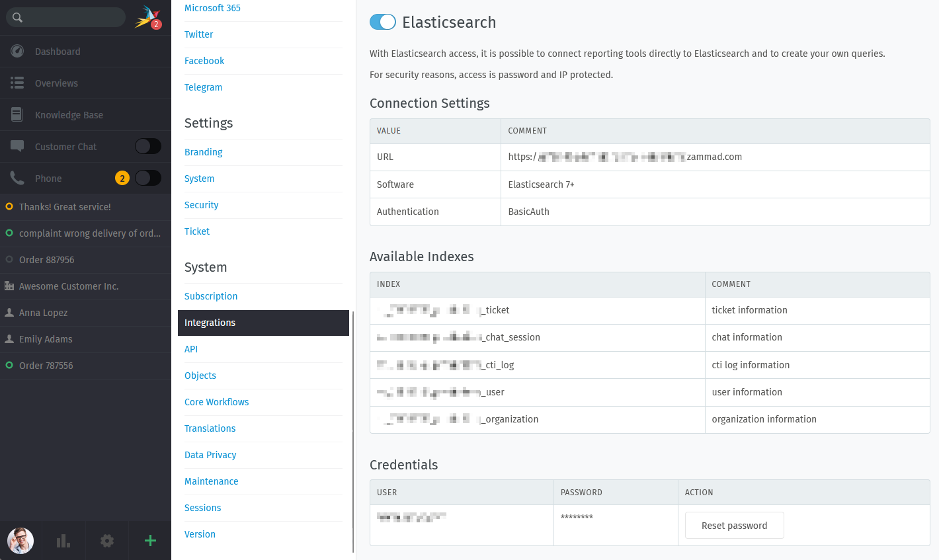Open Core Workflows
The height and width of the screenshot is (560, 939).
tap(216, 402)
